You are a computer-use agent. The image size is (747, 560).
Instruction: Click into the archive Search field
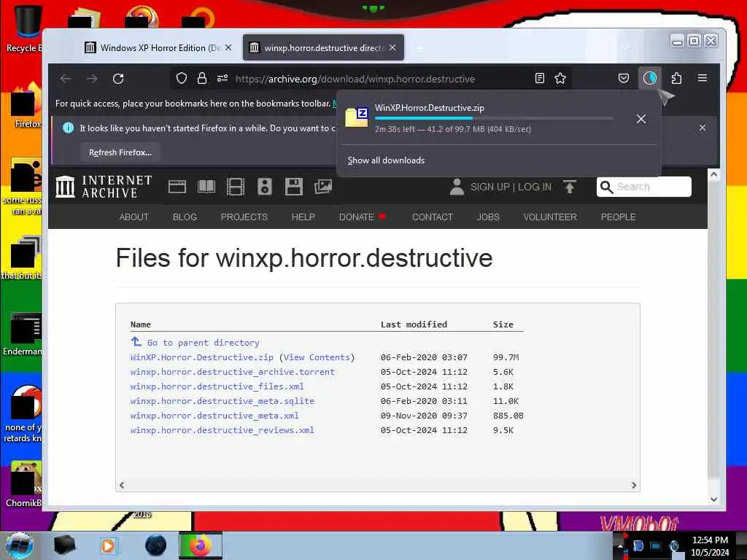[x=643, y=187]
